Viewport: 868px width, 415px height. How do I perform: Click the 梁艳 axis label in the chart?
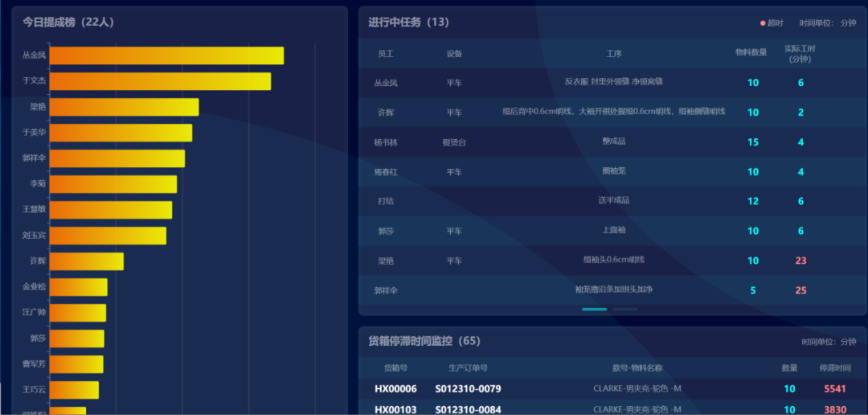[x=38, y=107]
